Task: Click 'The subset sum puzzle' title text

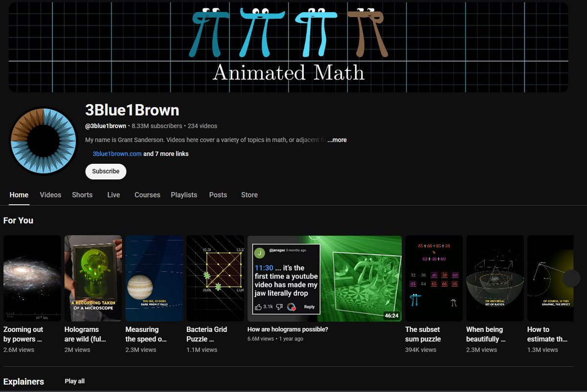Action: pos(423,334)
